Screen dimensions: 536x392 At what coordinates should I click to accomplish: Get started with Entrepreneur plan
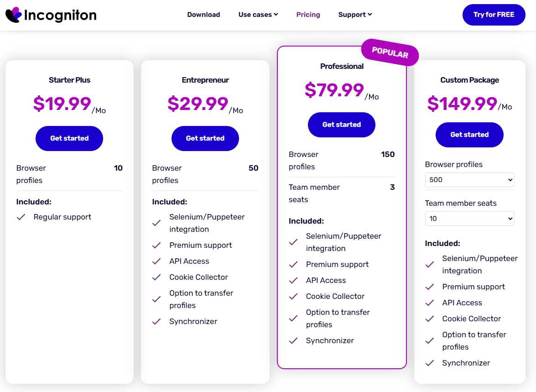205,138
